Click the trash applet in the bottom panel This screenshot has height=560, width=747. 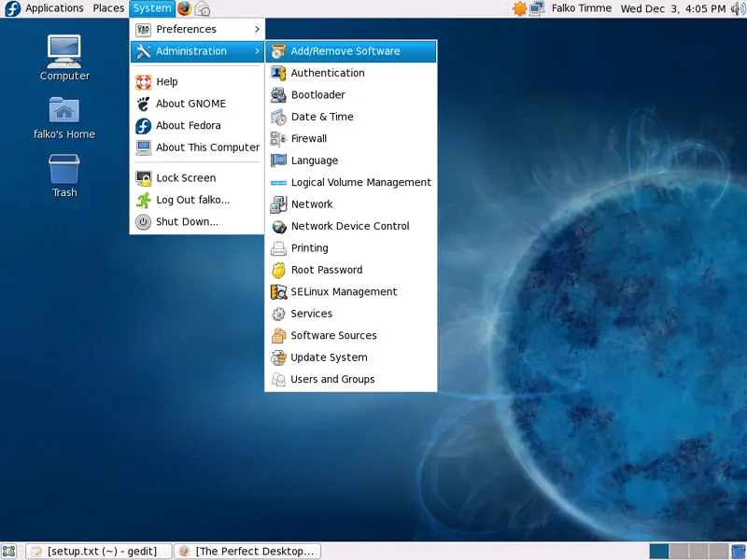739,551
